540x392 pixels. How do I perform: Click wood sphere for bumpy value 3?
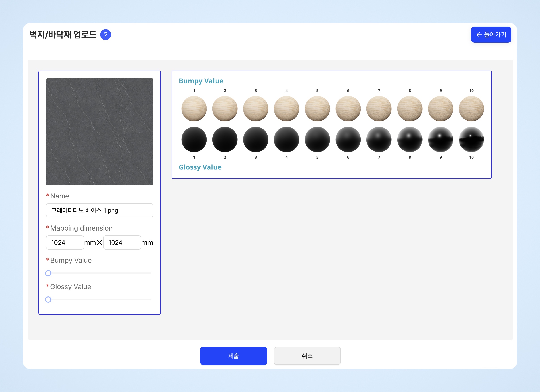coord(256,108)
